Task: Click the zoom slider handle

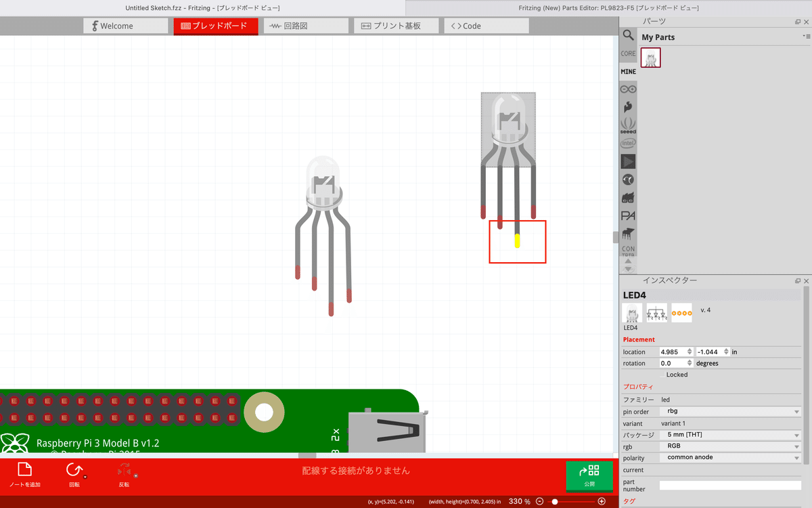Action: pos(555,501)
